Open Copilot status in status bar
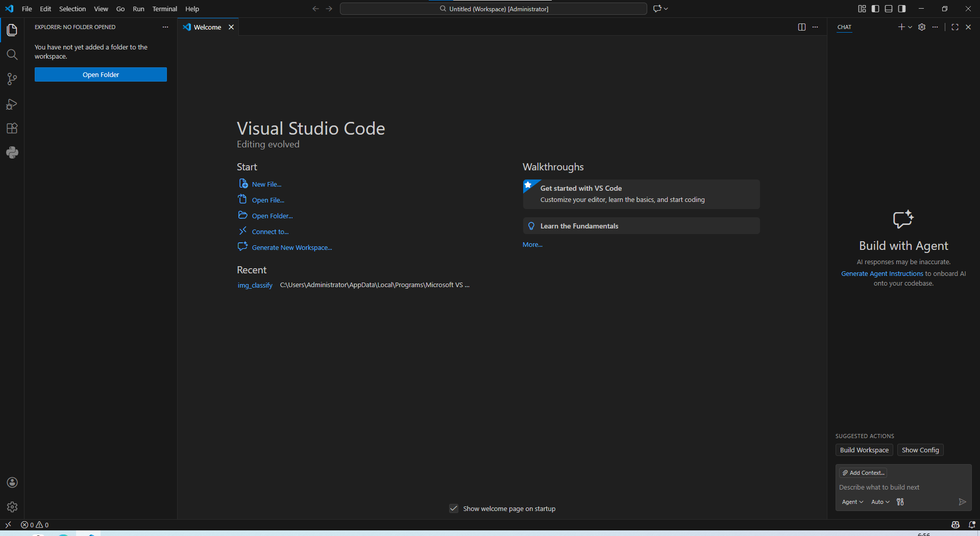This screenshot has height=536, width=980. [955, 525]
